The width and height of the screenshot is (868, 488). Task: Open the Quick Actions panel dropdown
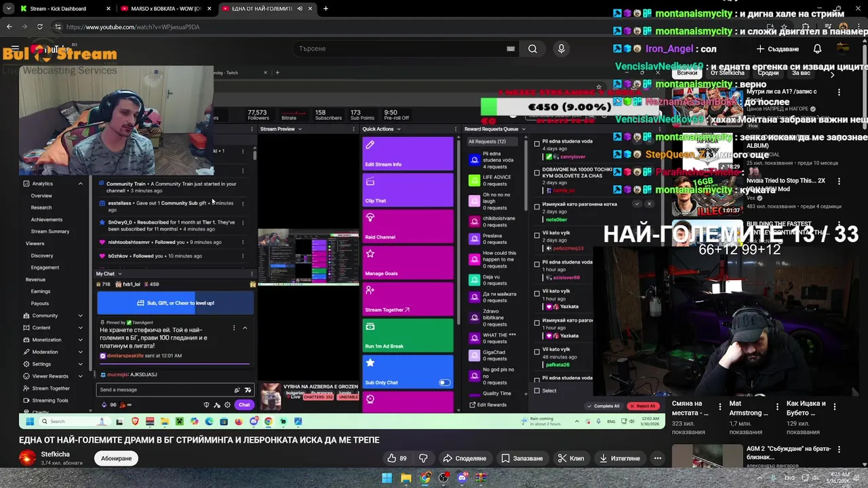pos(399,129)
